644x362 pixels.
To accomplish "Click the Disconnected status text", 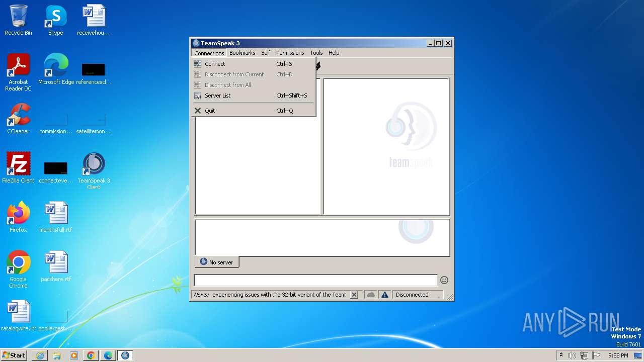I will click(x=412, y=295).
